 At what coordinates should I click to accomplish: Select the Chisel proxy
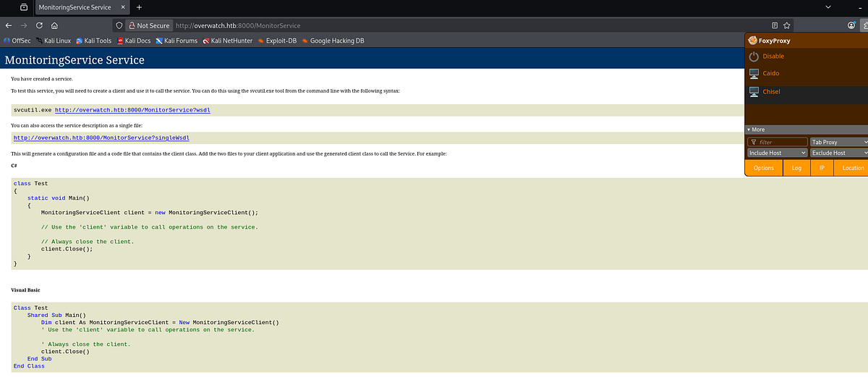coord(806,92)
